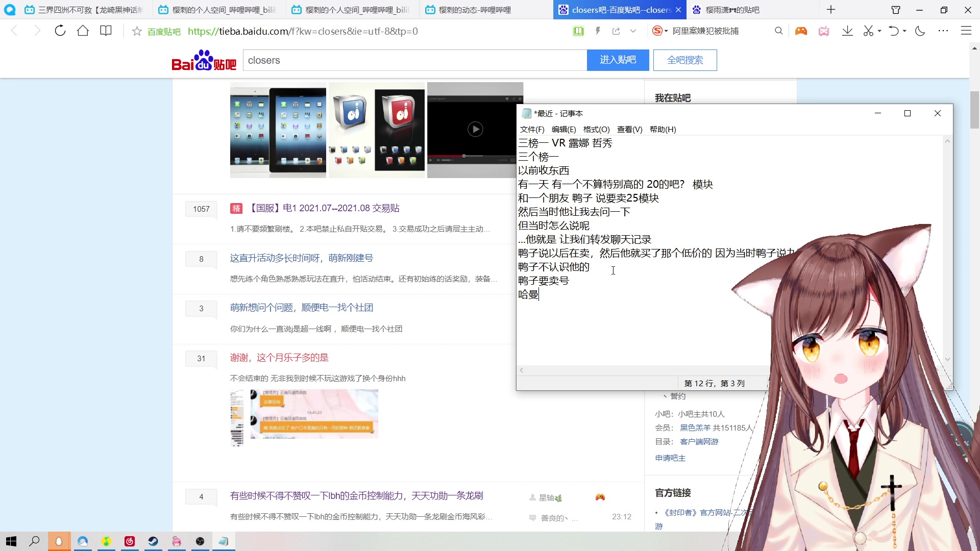Click the 全吧搜索 button

coord(685,60)
